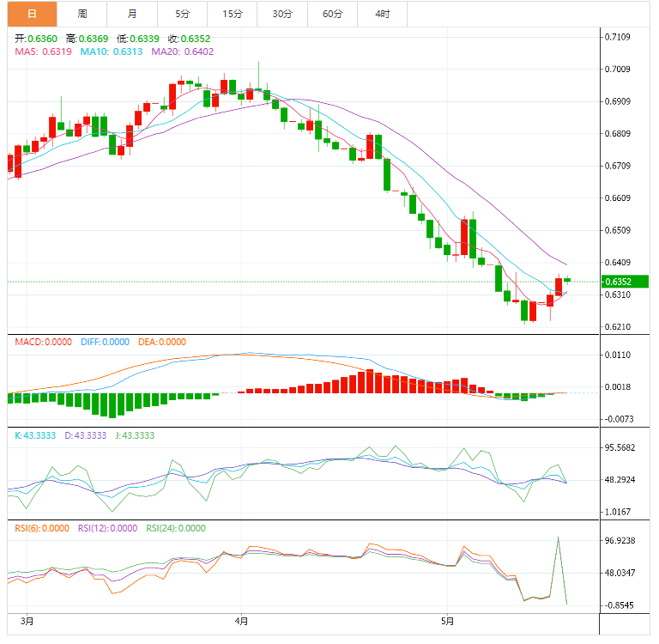Click the 0.6310 price axis label
Image resolution: width=659 pixels, height=644 pixels.
618,295
